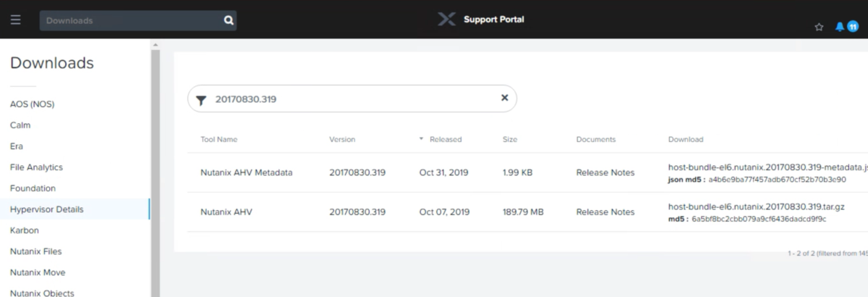Sort by Tool Name column header

click(218, 139)
